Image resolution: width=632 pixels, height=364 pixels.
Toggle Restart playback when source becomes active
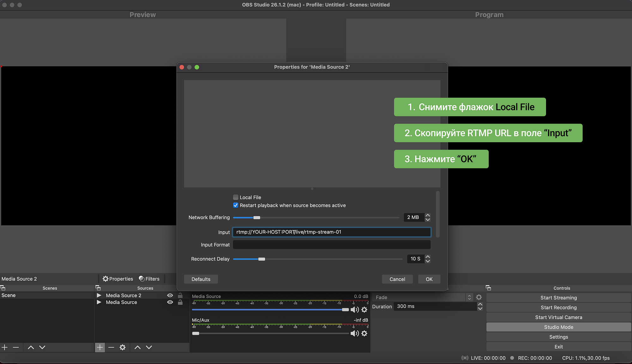[235, 205]
